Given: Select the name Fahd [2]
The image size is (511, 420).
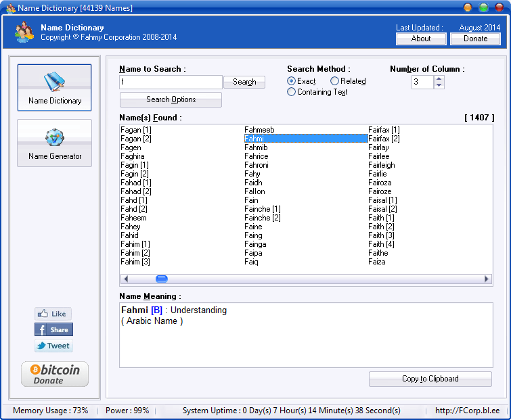Looking at the screenshot, I should 134,209.
